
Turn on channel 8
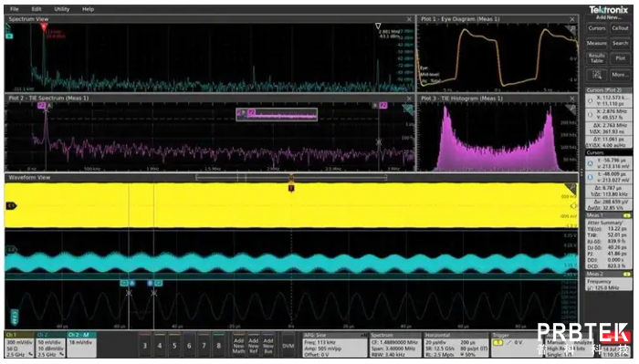point(219,345)
